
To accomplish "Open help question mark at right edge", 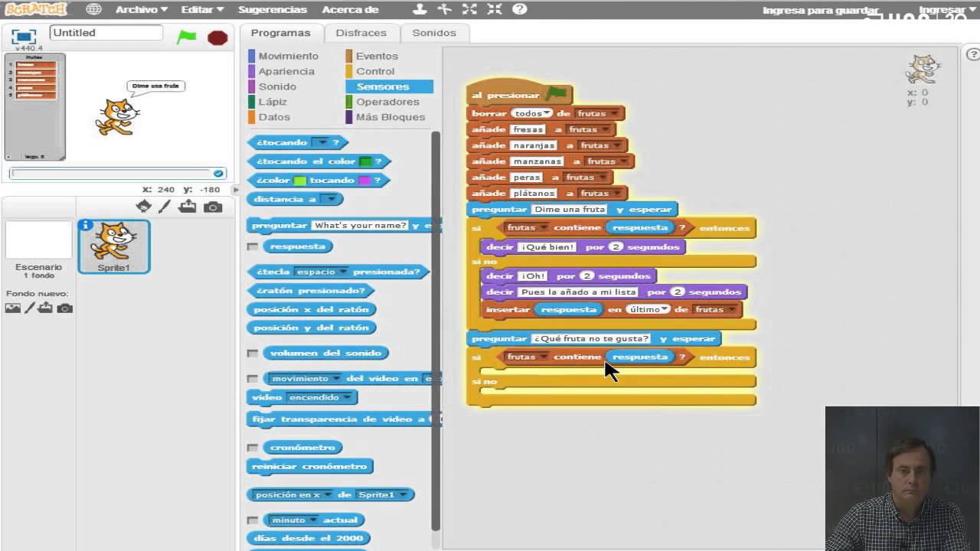I will pyautogui.click(x=972, y=54).
